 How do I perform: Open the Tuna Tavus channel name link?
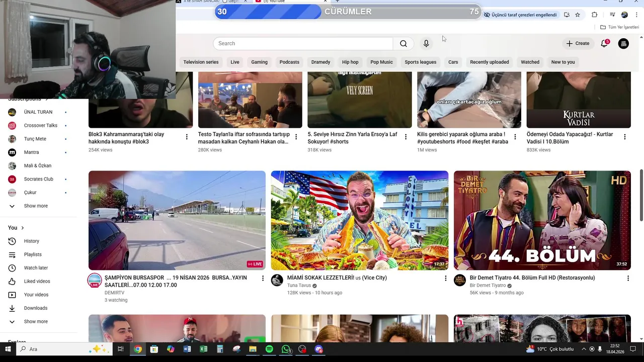click(x=299, y=286)
